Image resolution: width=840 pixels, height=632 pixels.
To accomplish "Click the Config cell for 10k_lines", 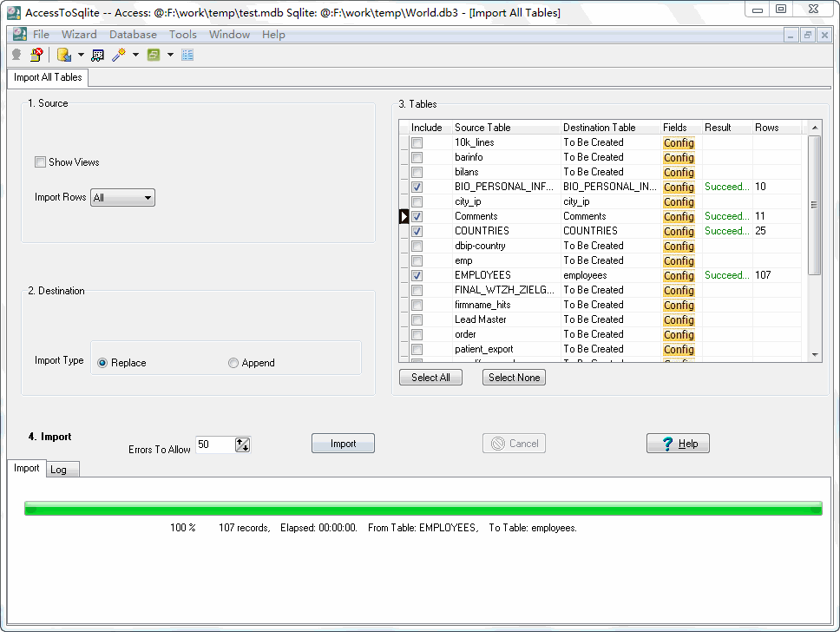I will 679,142.
